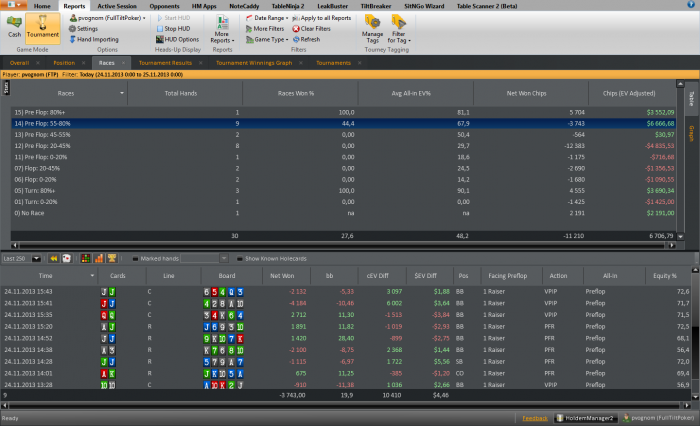
Task: Open the LeakBuster tab
Action: point(333,6)
